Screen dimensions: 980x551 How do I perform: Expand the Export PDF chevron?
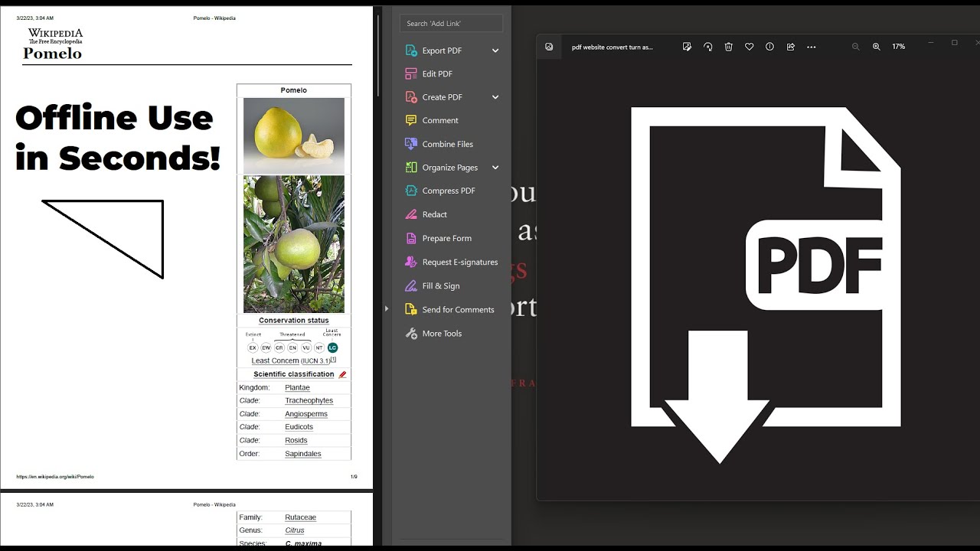click(x=495, y=51)
